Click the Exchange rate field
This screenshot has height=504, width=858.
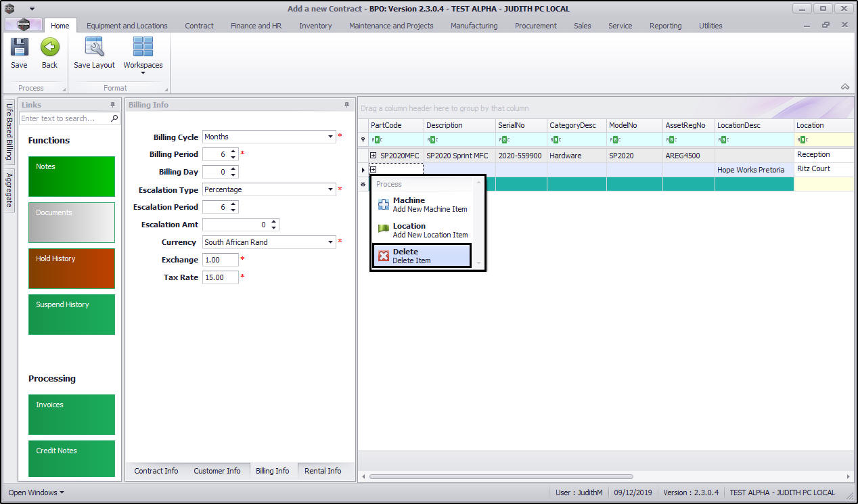220,260
